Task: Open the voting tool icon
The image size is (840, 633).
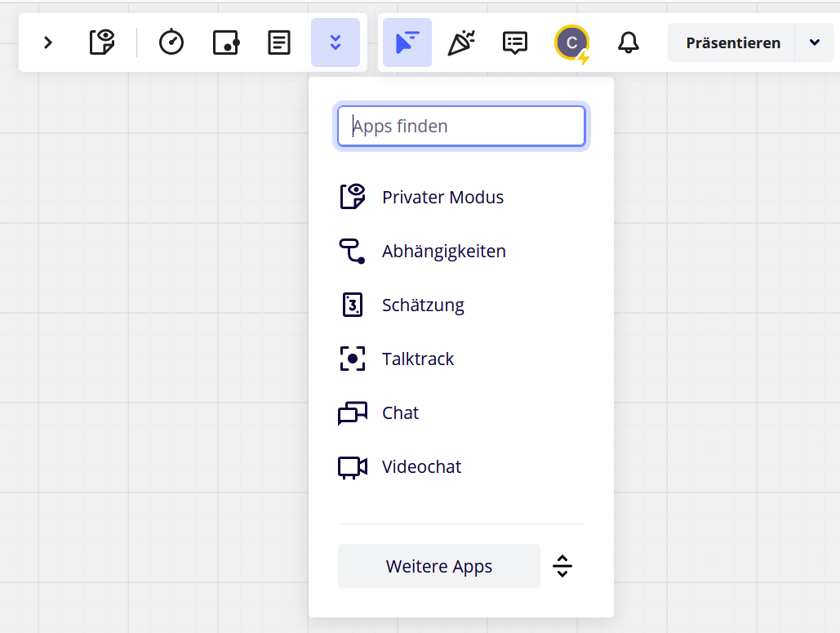Action: (225, 42)
